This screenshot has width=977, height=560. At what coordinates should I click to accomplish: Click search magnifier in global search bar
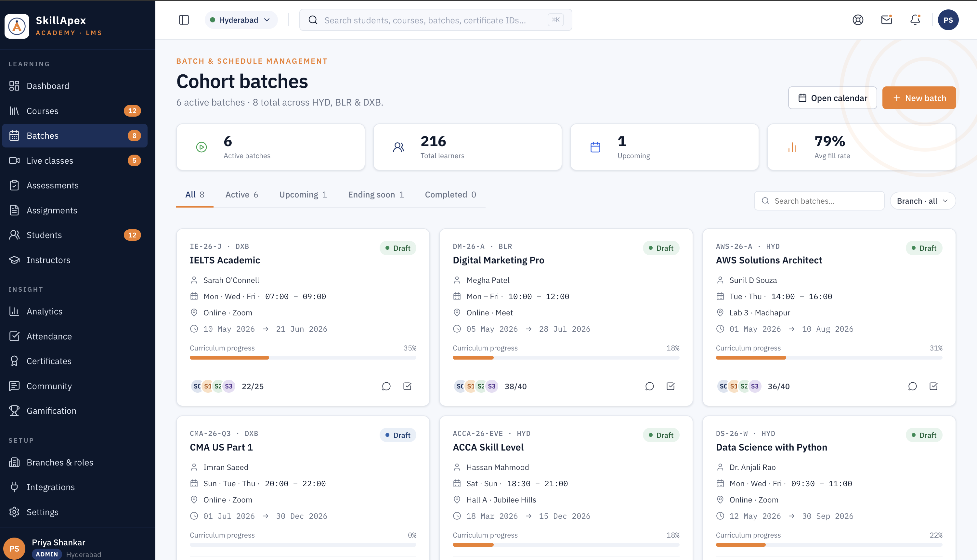(313, 20)
